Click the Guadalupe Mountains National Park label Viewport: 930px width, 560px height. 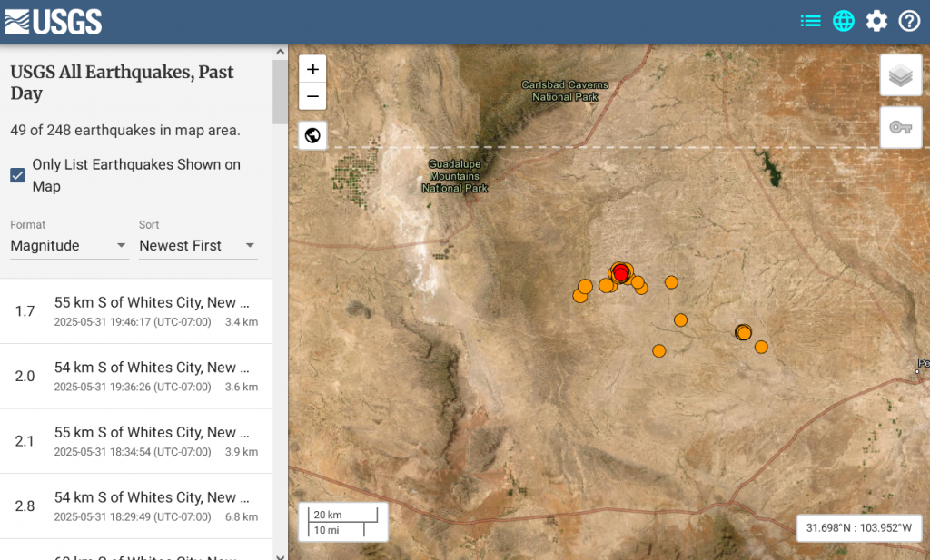(455, 176)
